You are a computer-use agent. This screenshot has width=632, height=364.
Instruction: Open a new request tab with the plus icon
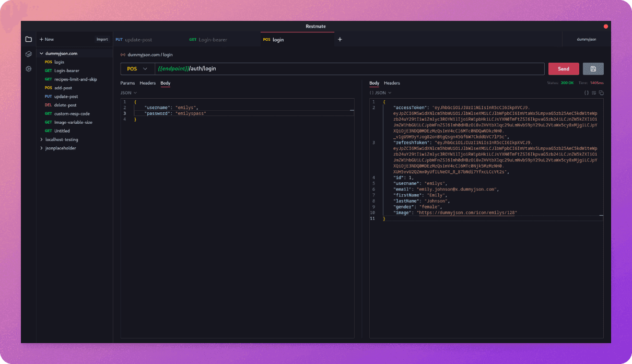point(340,39)
